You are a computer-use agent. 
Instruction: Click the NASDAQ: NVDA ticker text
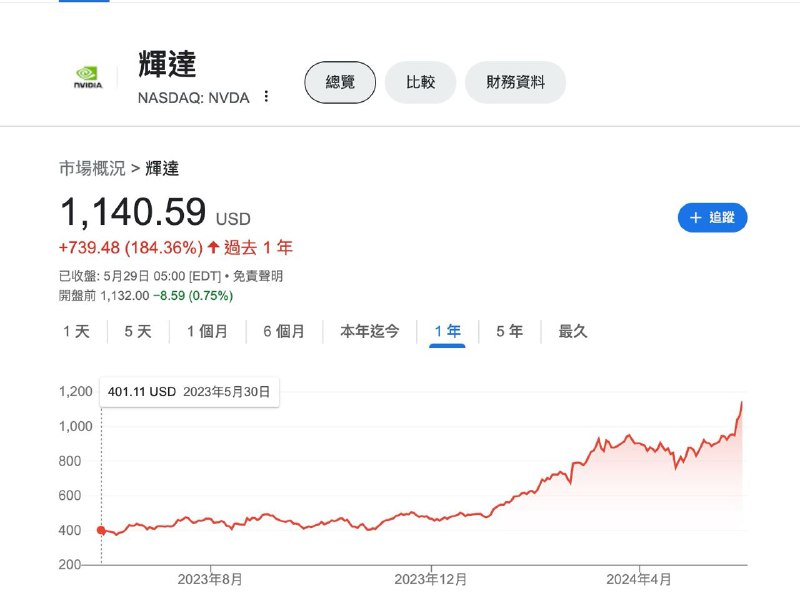click(x=193, y=97)
